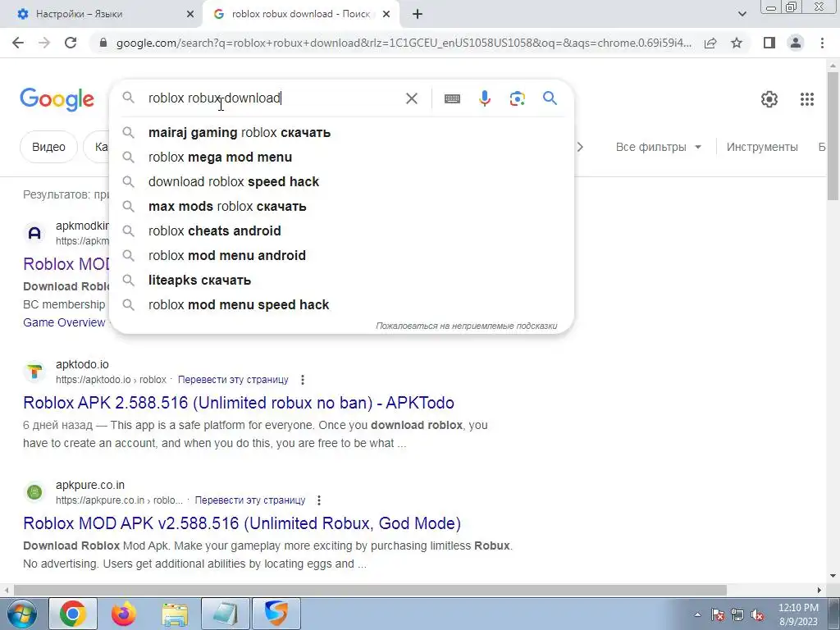Screen dimensions: 840x630
Task: Open Инструменты search tools
Action: (762, 147)
